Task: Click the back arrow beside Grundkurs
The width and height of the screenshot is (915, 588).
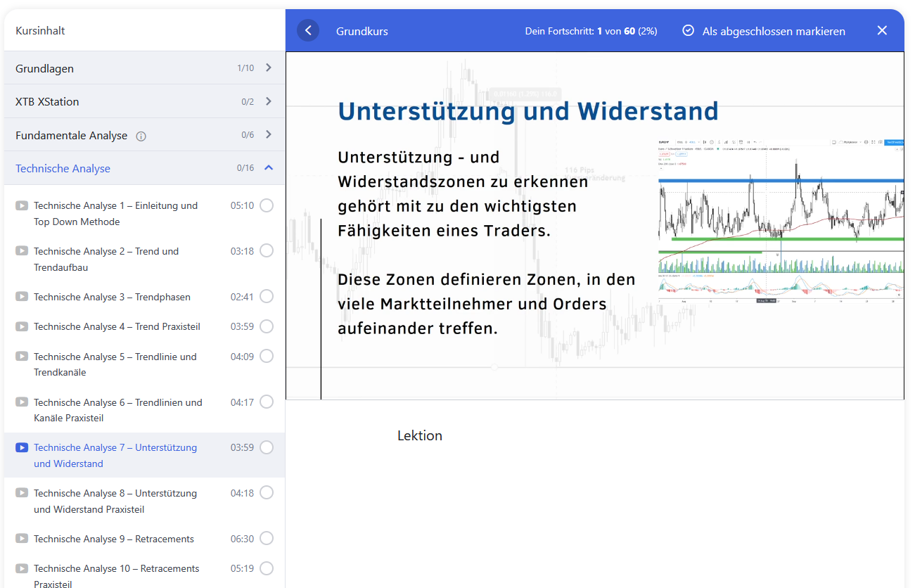Action: (308, 31)
